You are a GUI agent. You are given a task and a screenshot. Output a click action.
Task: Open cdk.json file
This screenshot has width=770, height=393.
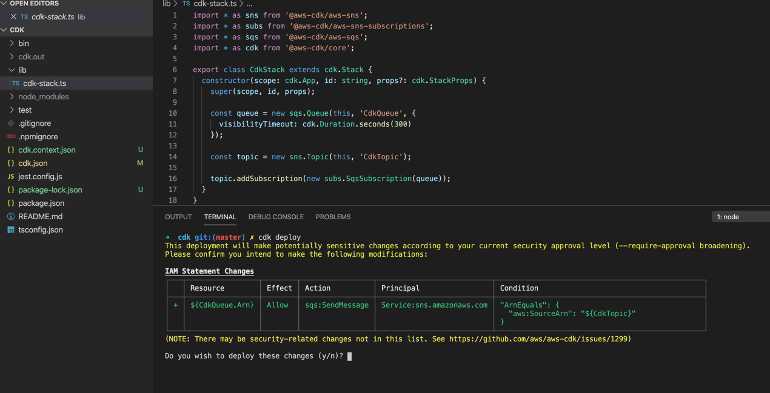click(33, 163)
